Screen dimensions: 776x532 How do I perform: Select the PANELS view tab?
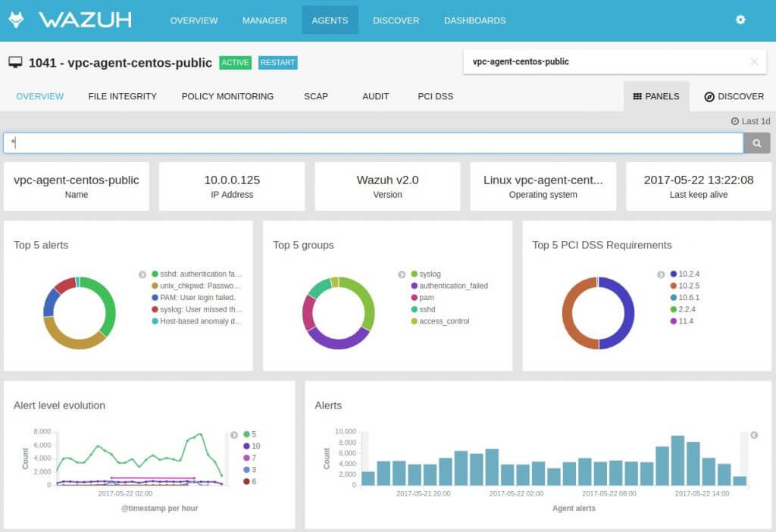[656, 96]
